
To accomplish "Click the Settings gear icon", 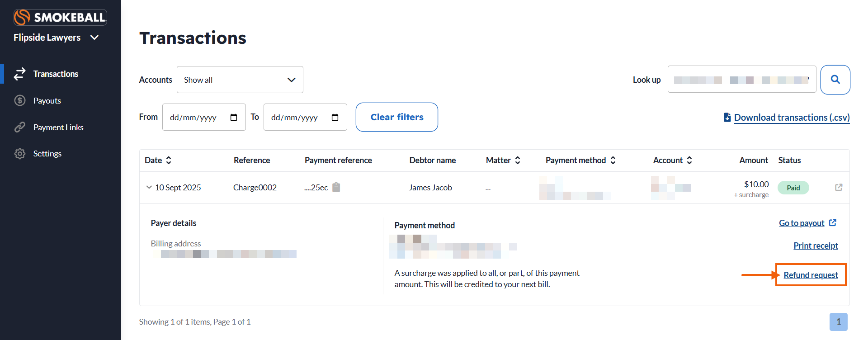I will pos(20,154).
